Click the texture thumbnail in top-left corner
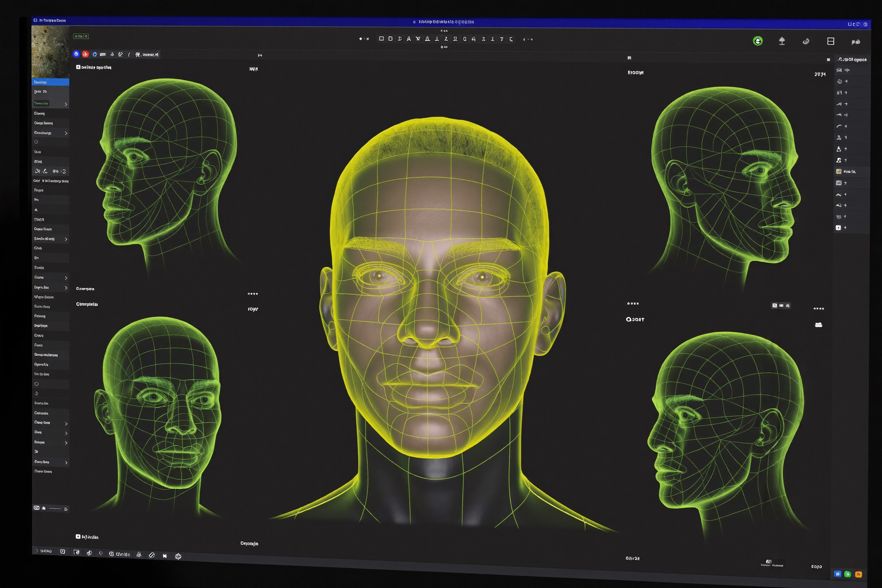Viewport: 882px width, 588px height. click(x=50, y=52)
